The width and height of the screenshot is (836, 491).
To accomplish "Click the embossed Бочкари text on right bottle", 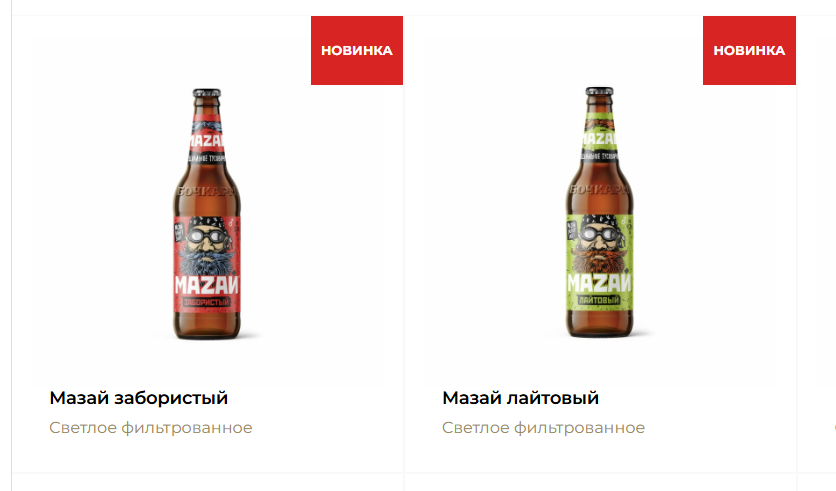I will point(599,189).
